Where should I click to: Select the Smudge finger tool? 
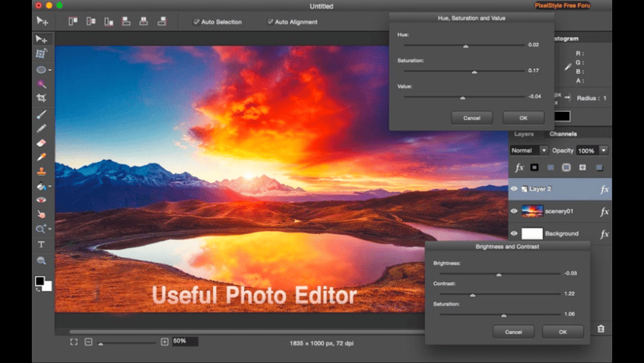(41, 214)
